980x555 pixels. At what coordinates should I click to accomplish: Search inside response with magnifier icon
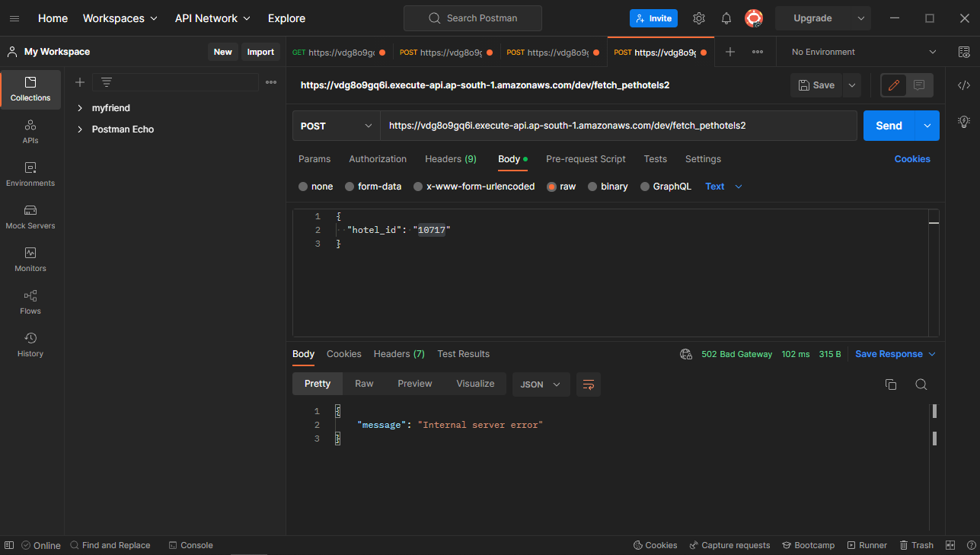(921, 384)
